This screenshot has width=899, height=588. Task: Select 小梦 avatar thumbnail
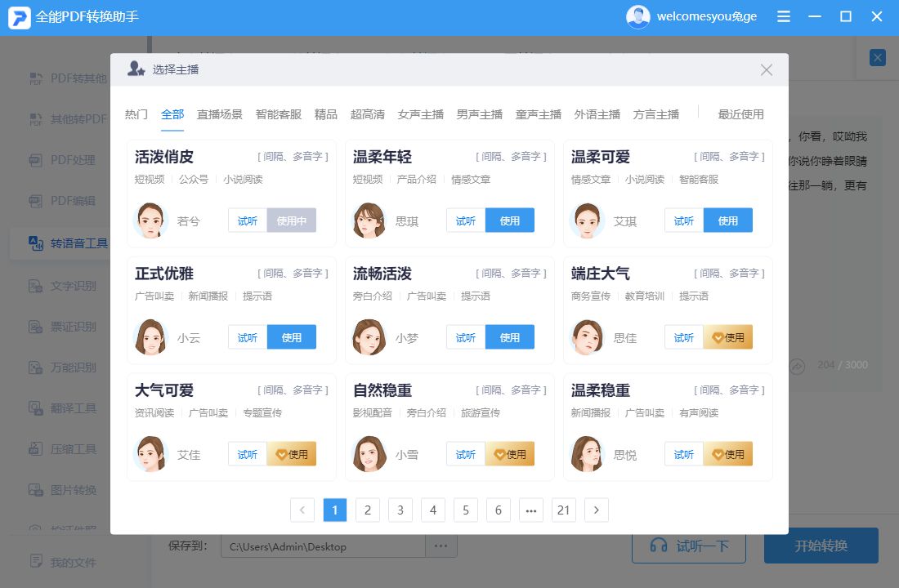coord(369,337)
